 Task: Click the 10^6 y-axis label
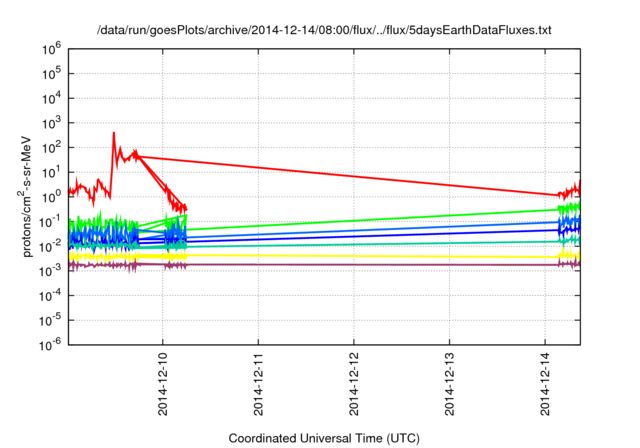51,49
